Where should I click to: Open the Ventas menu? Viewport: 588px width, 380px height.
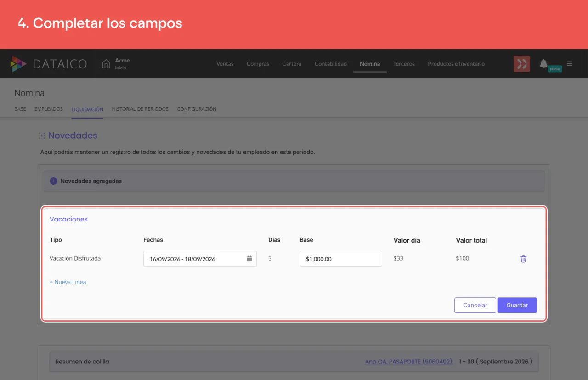225,64
